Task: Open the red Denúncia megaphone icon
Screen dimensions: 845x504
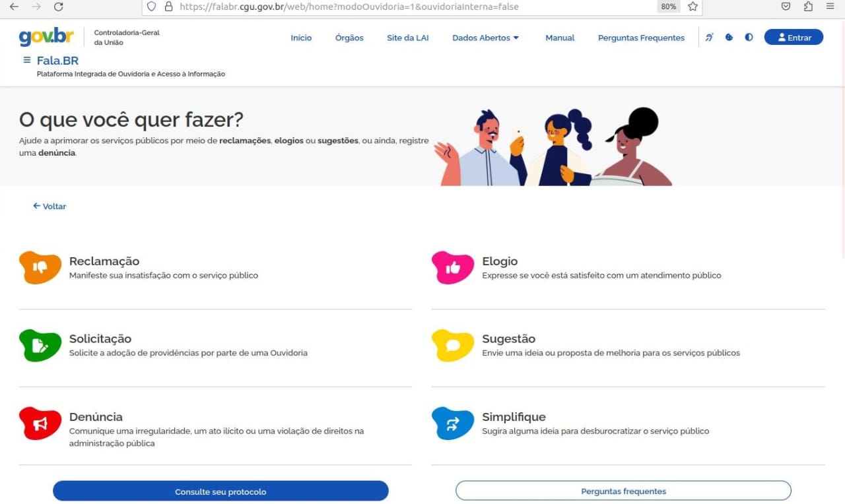Action: pyautogui.click(x=40, y=424)
